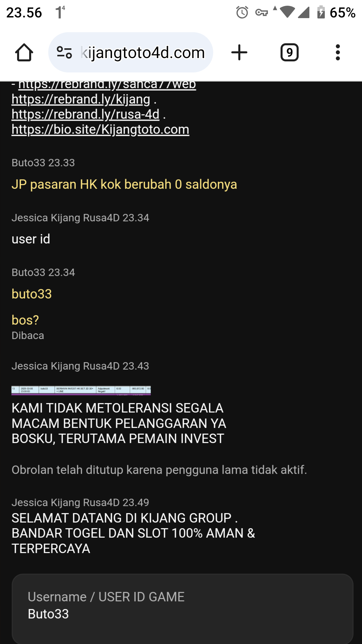The width and height of the screenshot is (362, 644).
Task: Open tab switcher showing 9 tabs
Action: tap(290, 53)
